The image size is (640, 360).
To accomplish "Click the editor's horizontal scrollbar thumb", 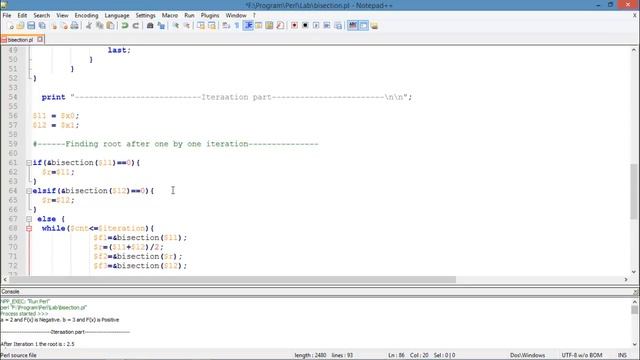I will pos(232,280).
